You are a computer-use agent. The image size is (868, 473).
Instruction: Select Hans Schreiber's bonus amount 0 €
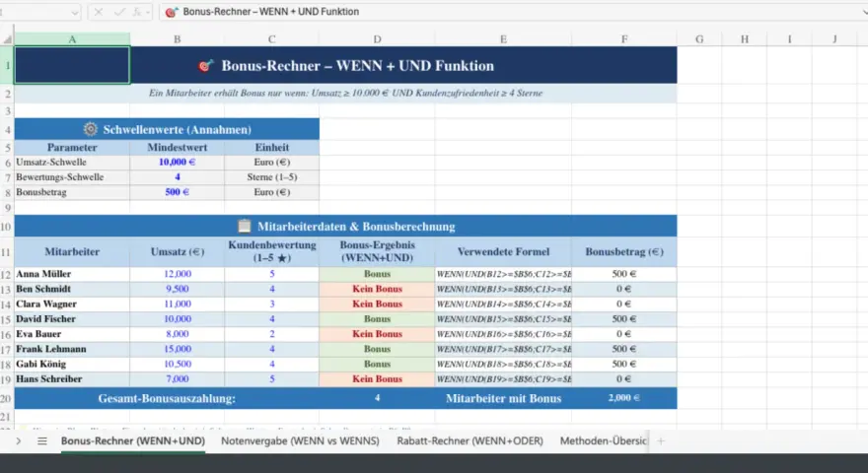(x=624, y=379)
